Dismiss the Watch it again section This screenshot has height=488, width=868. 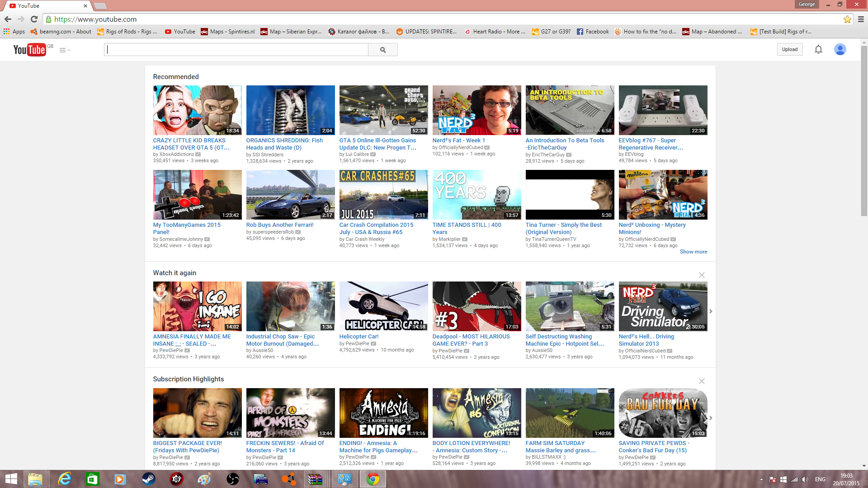pyautogui.click(x=702, y=275)
